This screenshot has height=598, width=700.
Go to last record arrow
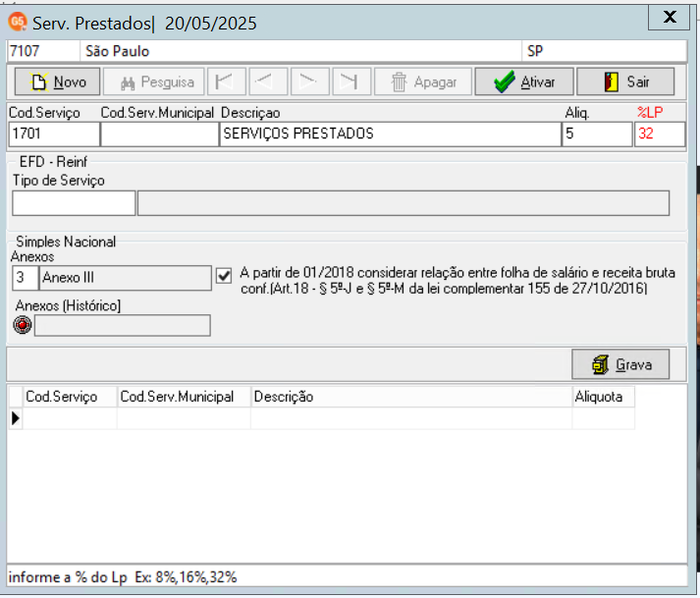[x=351, y=82]
